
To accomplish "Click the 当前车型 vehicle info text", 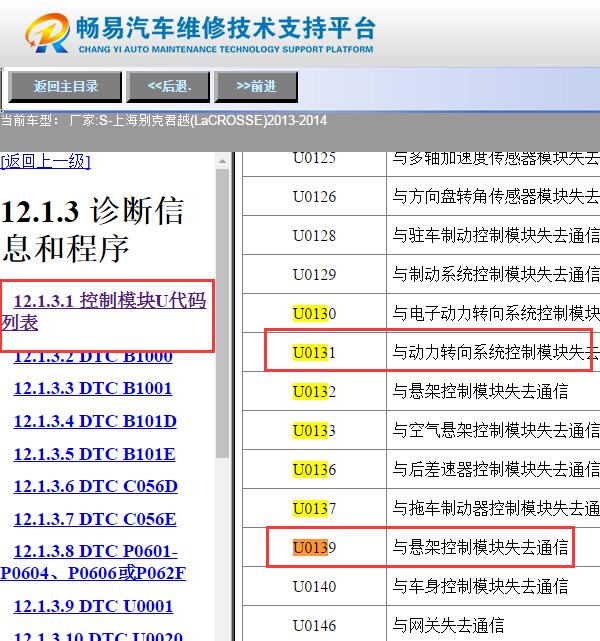I will coord(163,121).
